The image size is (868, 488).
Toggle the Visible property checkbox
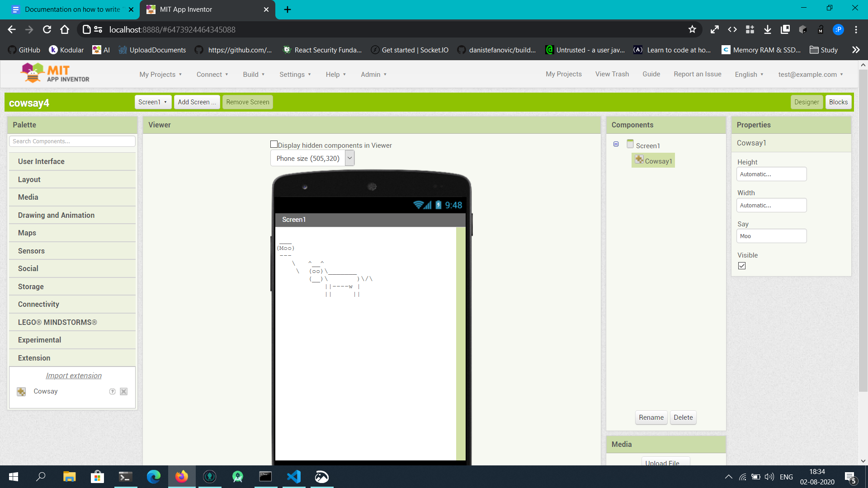click(x=742, y=266)
